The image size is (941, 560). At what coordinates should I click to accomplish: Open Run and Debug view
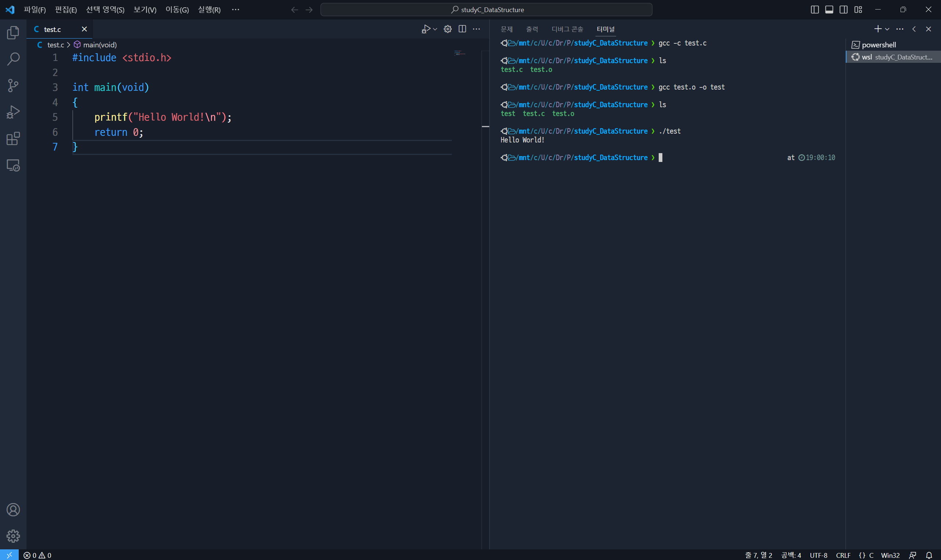pos(13,112)
